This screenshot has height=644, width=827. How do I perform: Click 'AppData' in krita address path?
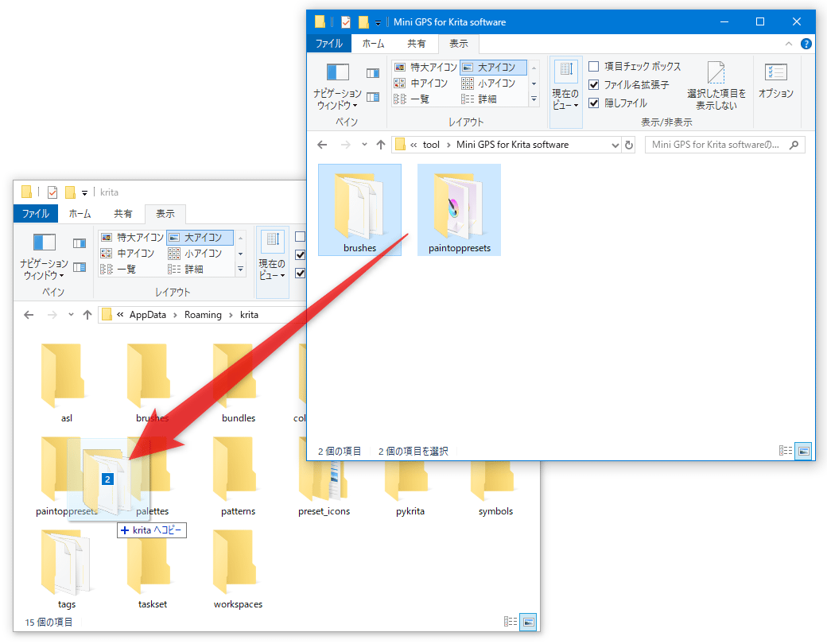(148, 315)
